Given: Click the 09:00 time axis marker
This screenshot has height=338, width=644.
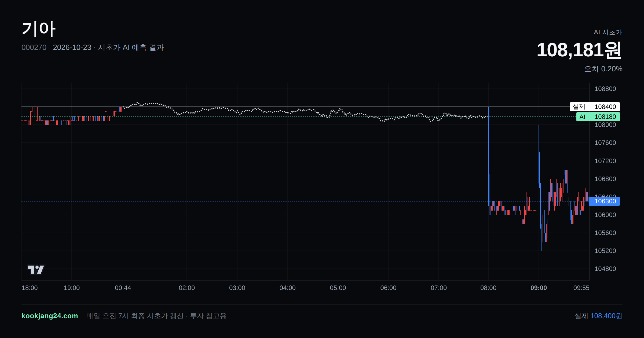Looking at the screenshot, I should [539, 288].
